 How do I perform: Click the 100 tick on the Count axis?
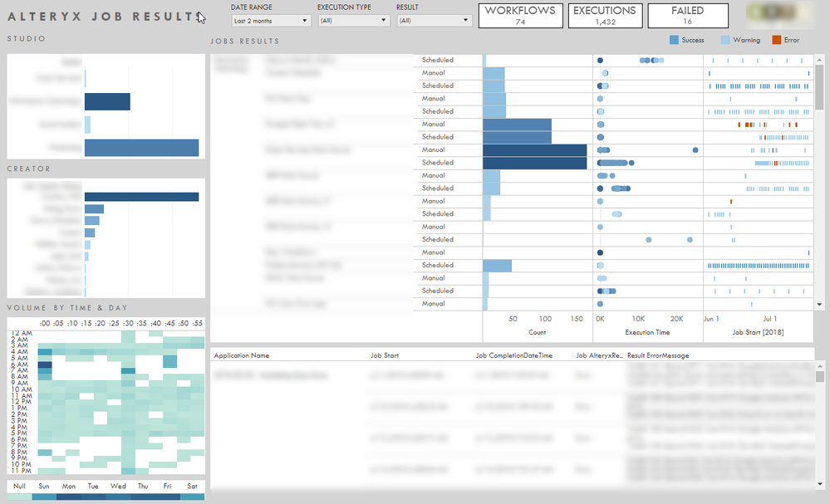point(545,319)
